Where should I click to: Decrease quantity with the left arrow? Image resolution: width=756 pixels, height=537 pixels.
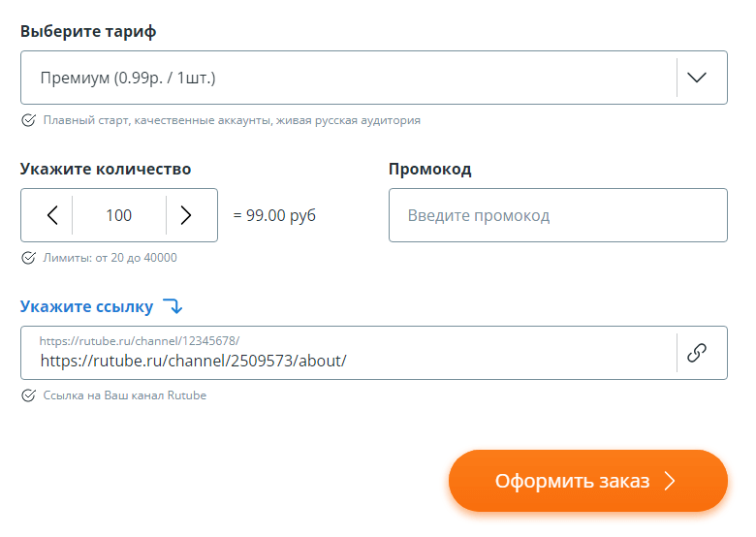[52, 215]
